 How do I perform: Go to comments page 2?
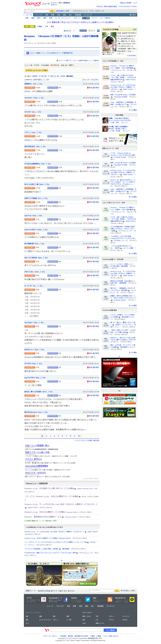tap(46, 436)
